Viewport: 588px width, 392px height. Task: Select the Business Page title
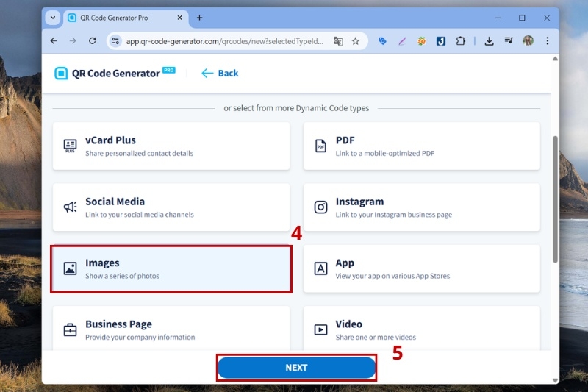118,324
